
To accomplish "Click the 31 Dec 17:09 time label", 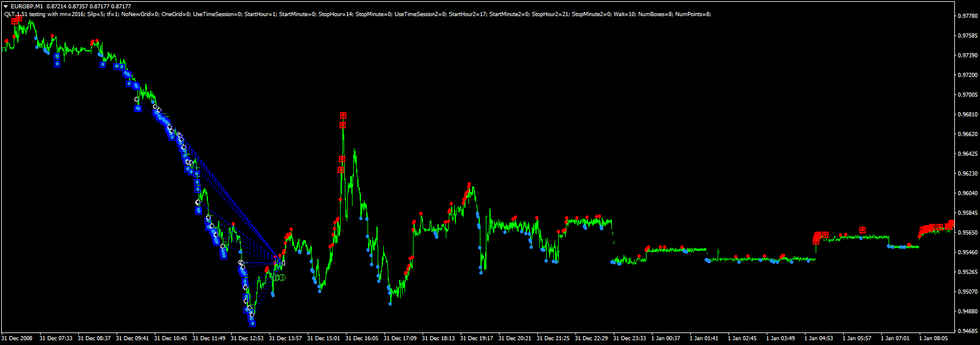I will 400,338.
